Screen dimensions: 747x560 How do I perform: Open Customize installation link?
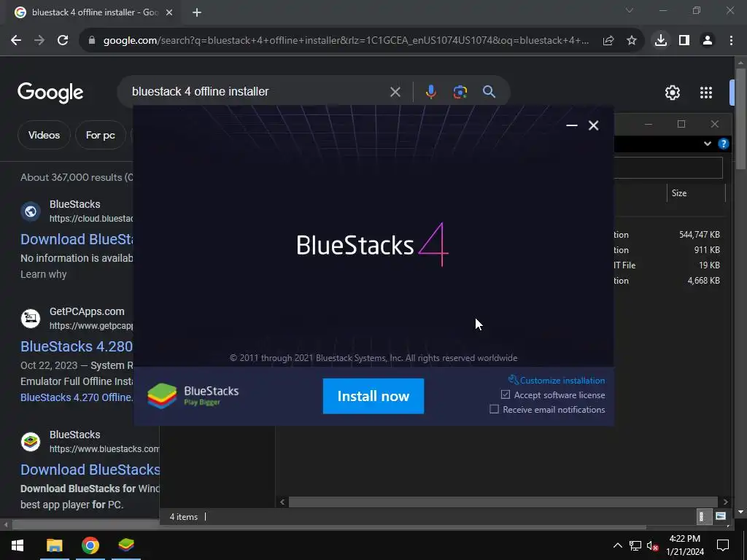coord(557,380)
